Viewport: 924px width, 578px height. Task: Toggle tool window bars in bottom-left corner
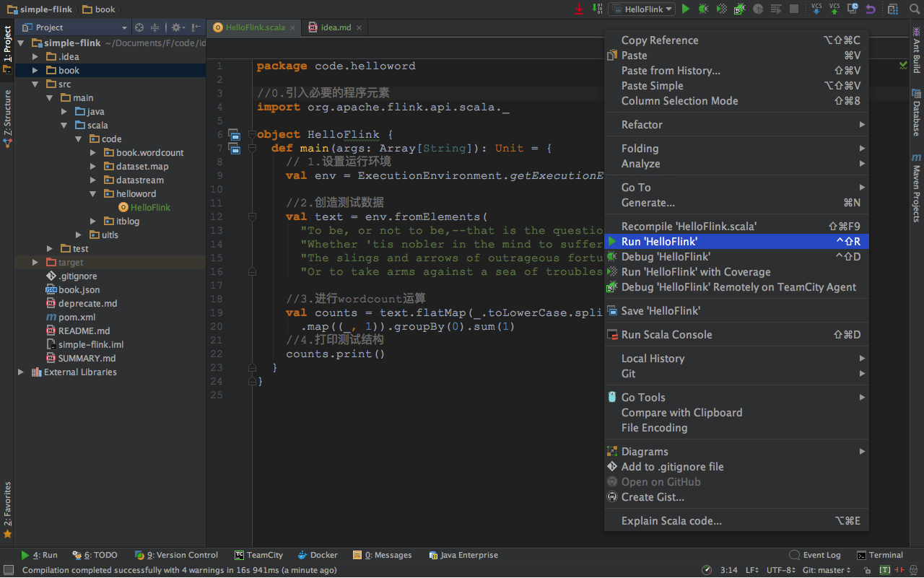(8, 570)
